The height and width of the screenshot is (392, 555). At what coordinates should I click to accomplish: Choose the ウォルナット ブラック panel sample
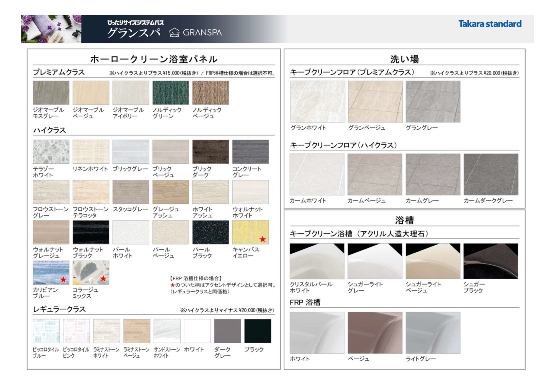tap(91, 232)
